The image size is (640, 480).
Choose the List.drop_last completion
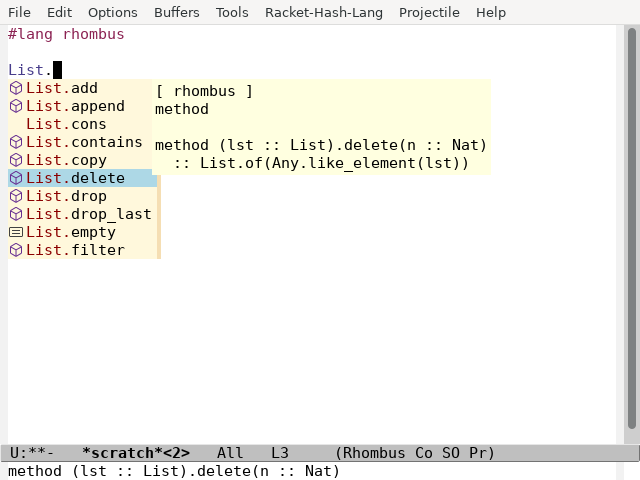(x=82, y=214)
